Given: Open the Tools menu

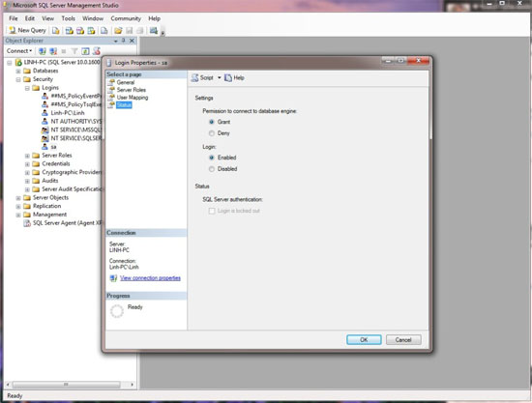Looking at the screenshot, I should 69,18.
